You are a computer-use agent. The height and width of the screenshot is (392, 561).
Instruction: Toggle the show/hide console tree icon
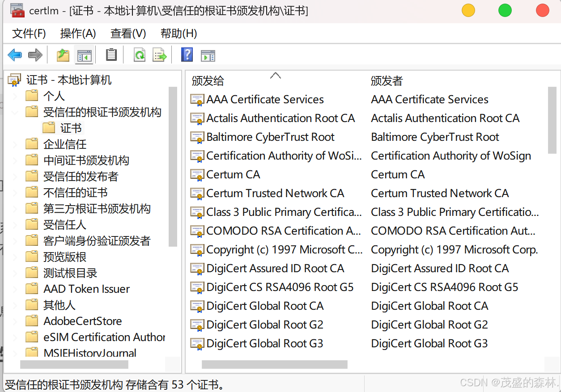click(x=85, y=55)
